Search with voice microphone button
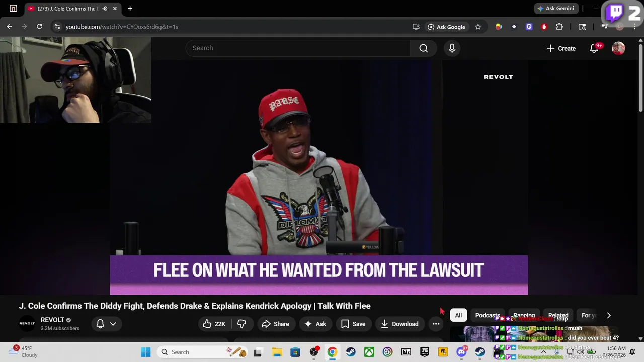The width and height of the screenshot is (644, 362). point(452,48)
